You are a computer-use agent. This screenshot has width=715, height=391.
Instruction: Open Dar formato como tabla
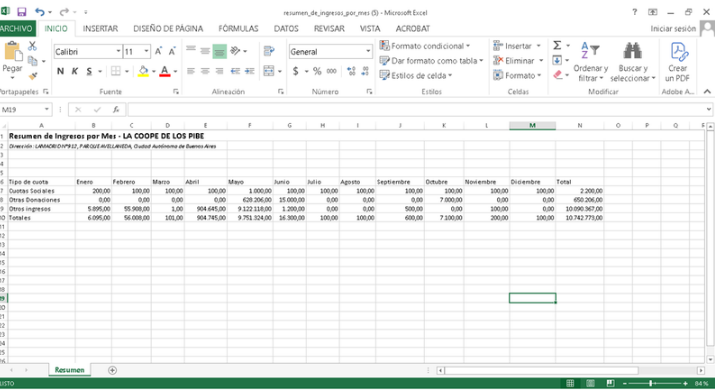[x=431, y=61]
